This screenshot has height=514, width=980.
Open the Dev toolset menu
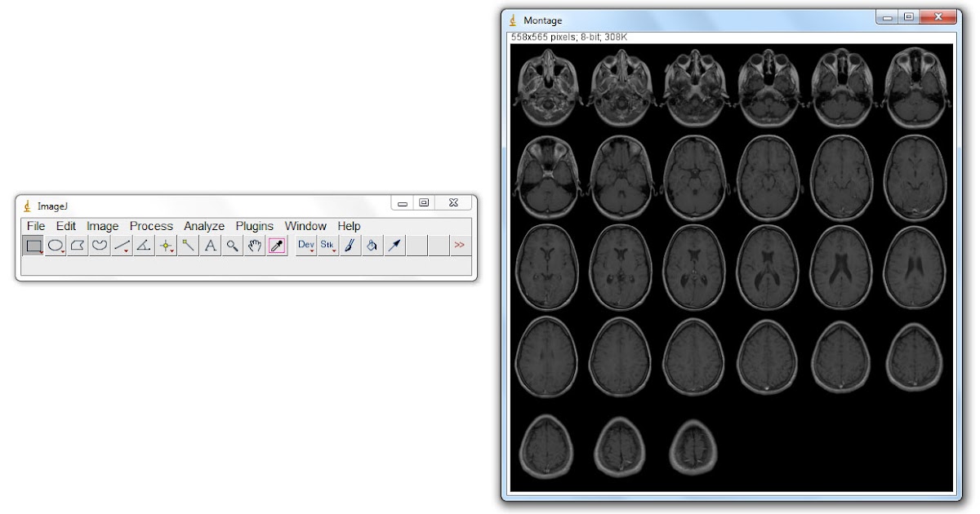(305, 245)
